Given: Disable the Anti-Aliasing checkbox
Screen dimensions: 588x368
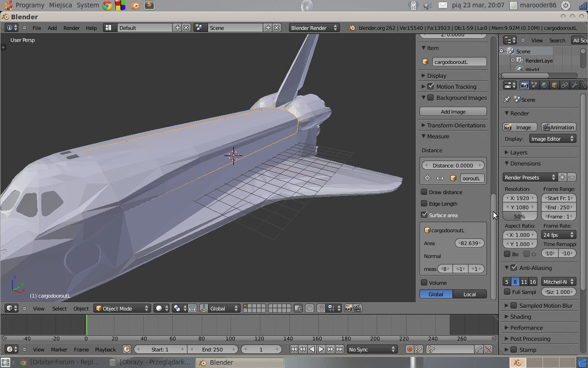Looking at the screenshot, I should pyautogui.click(x=514, y=268).
